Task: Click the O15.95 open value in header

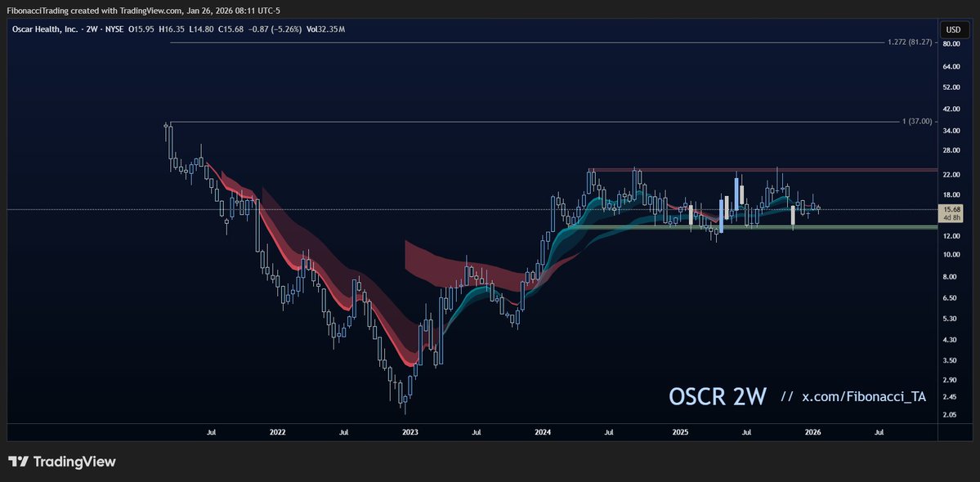Action: click(141, 29)
